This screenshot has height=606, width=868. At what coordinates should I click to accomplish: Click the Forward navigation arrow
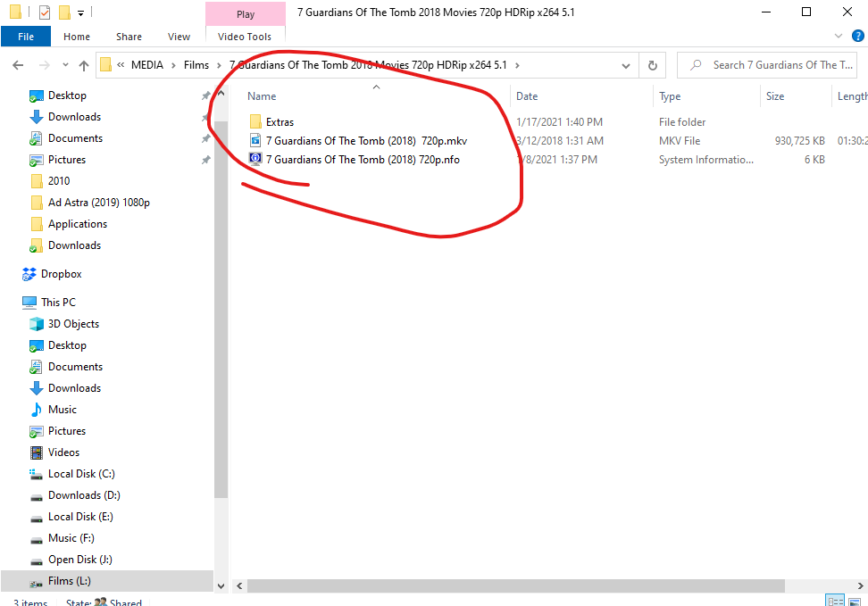click(x=45, y=65)
